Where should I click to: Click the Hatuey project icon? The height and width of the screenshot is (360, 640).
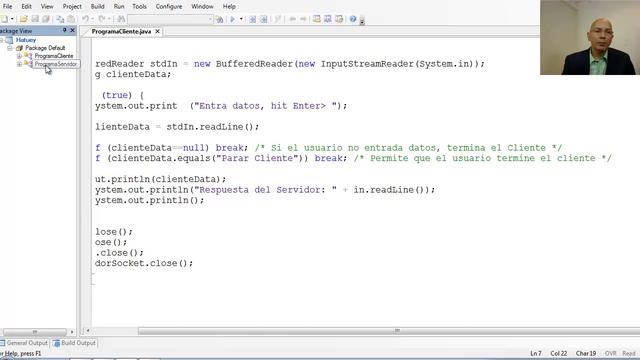tap(9, 40)
